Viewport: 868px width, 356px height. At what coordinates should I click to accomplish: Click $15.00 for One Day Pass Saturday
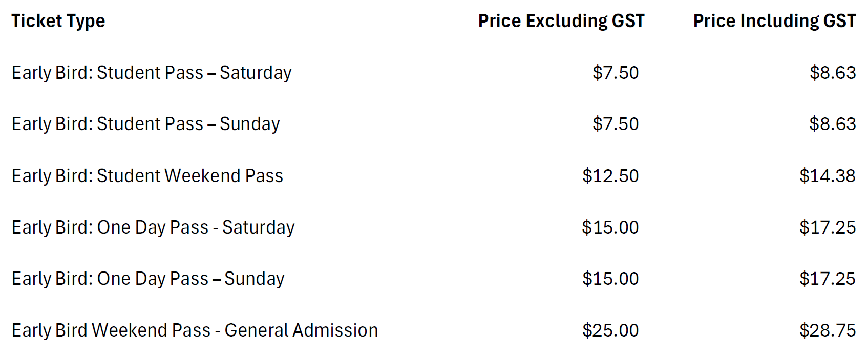point(610,227)
